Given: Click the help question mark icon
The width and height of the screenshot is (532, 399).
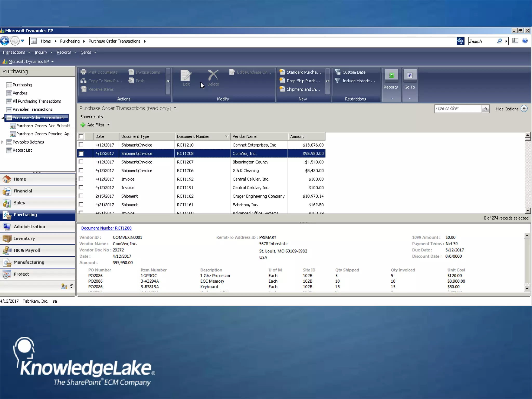Looking at the screenshot, I should (x=525, y=41).
